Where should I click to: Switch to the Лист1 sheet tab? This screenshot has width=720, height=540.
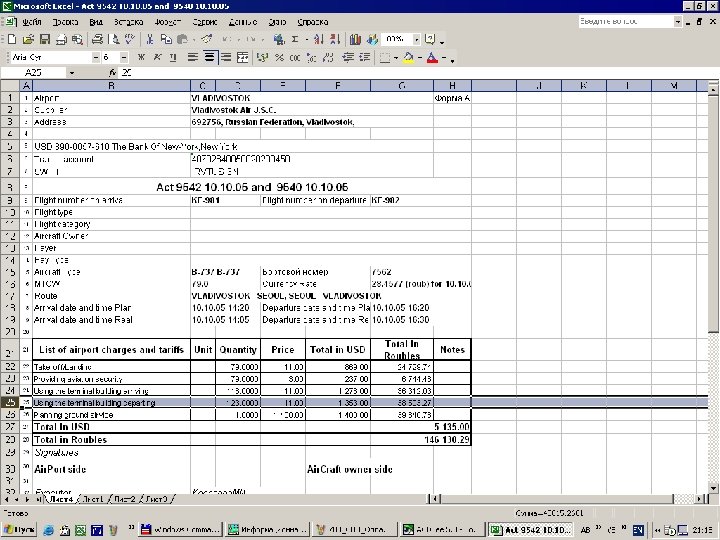[x=93, y=499]
